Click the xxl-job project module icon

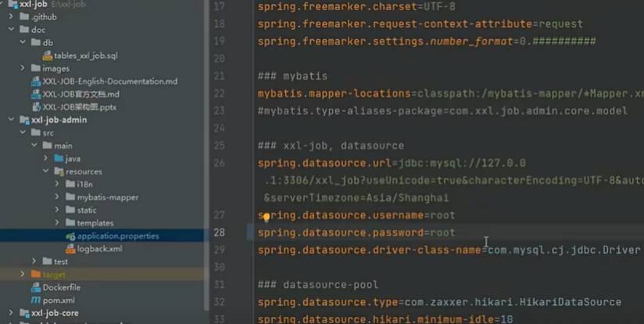[13, 5]
